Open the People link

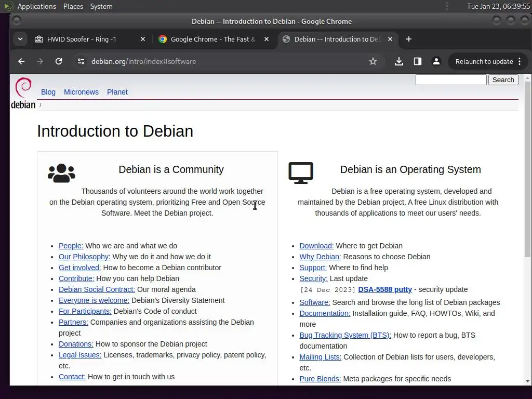pos(71,246)
